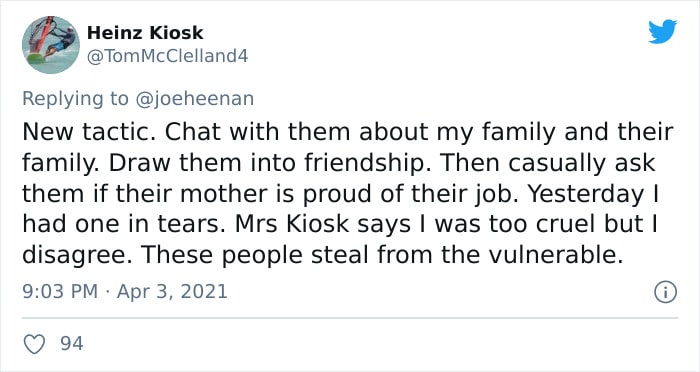The height and width of the screenshot is (372, 700).
Task: Like the tweet with the heart icon
Action: pyautogui.click(x=34, y=344)
